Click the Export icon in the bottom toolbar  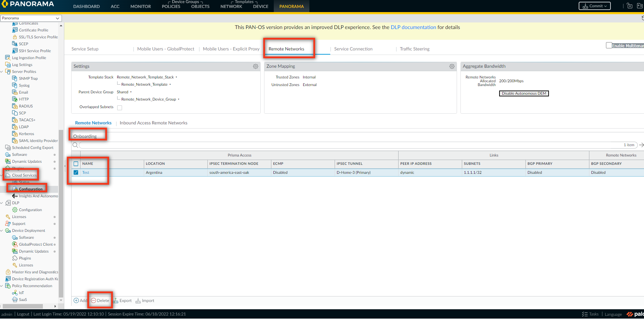pyautogui.click(x=116, y=301)
